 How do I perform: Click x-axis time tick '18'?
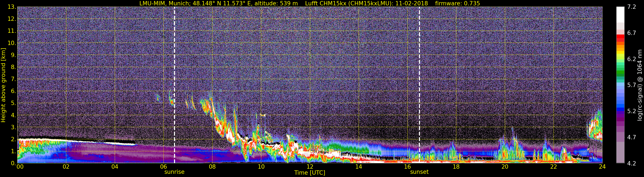click(x=456, y=167)
